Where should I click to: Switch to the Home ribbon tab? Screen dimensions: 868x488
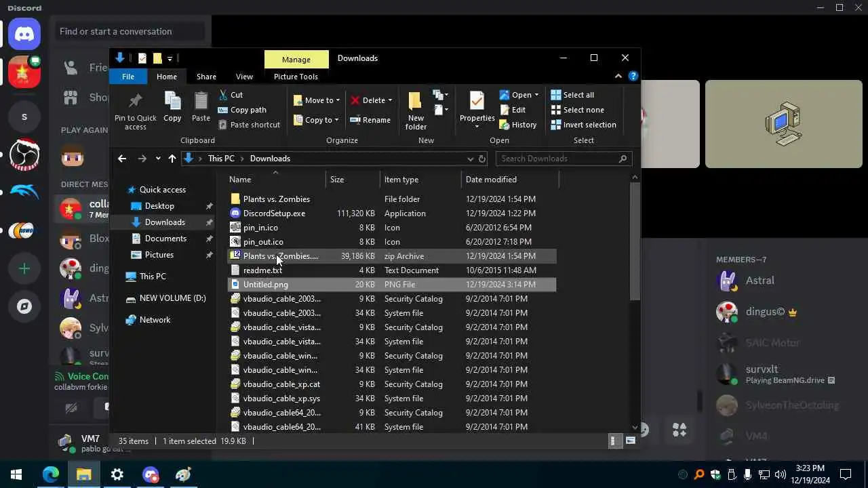click(167, 77)
